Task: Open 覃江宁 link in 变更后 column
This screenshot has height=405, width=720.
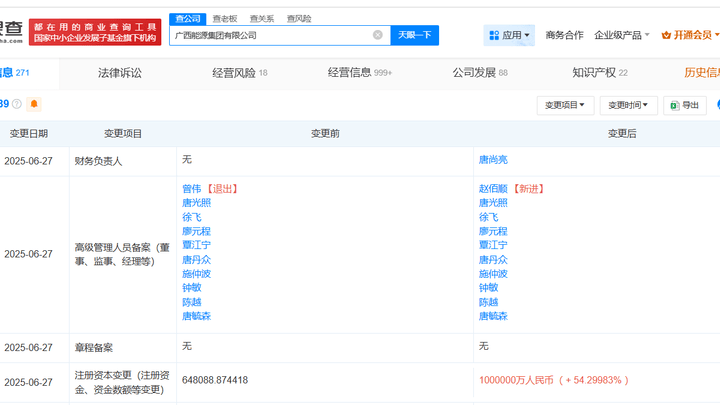Action: pyautogui.click(x=493, y=245)
